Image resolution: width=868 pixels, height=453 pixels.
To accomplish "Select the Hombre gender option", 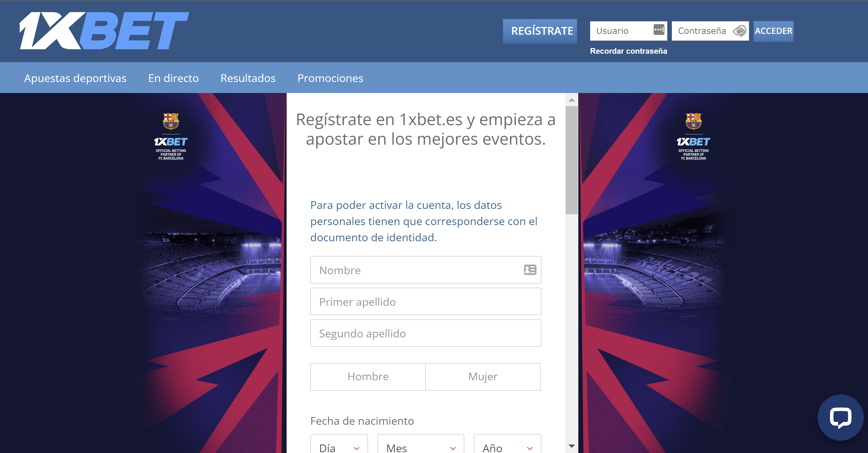I will [x=368, y=376].
